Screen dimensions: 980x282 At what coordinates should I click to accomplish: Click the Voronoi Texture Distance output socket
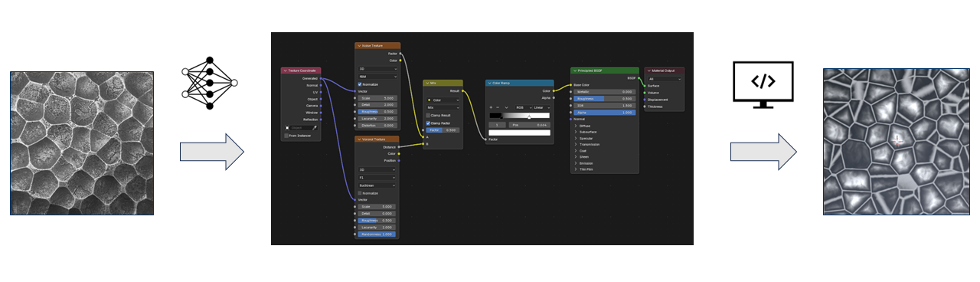pos(400,147)
